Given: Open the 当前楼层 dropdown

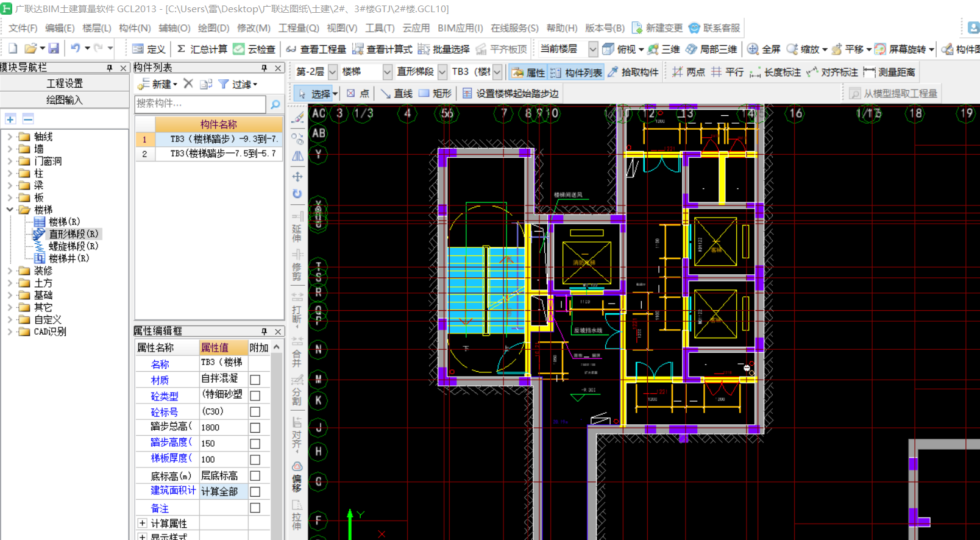Looking at the screenshot, I should point(593,49).
